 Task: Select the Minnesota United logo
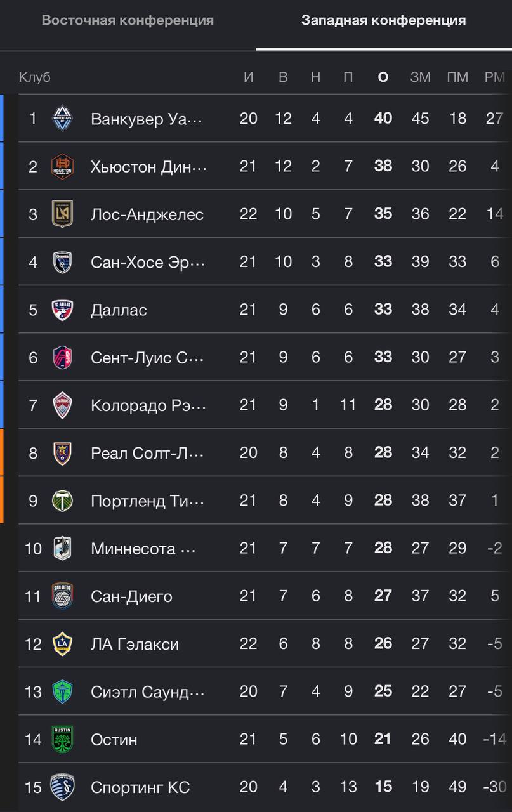[x=62, y=548]
